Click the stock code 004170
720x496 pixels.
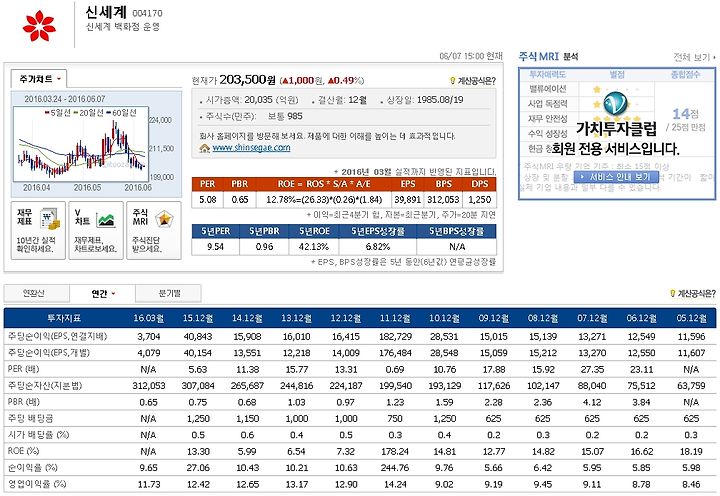point(147,13)
